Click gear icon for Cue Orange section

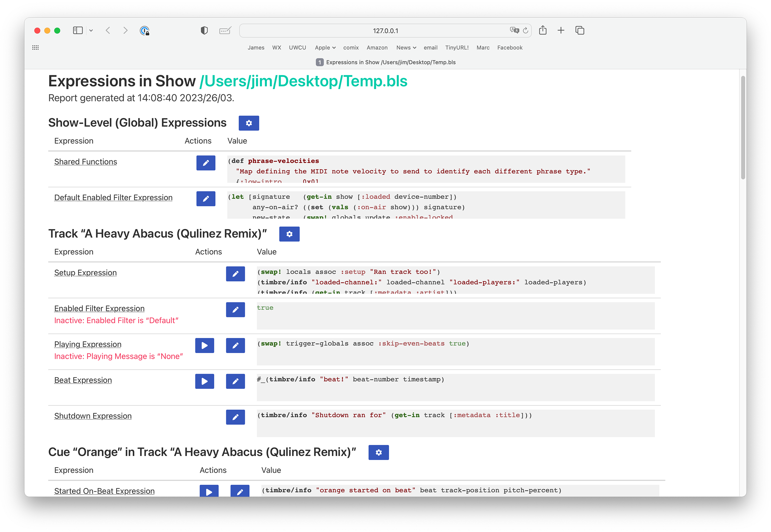click(379, 452)
